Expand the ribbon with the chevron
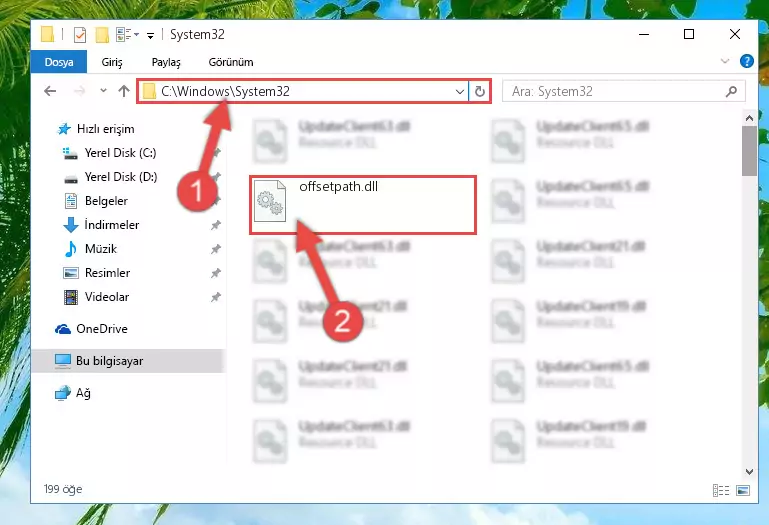 724,61
